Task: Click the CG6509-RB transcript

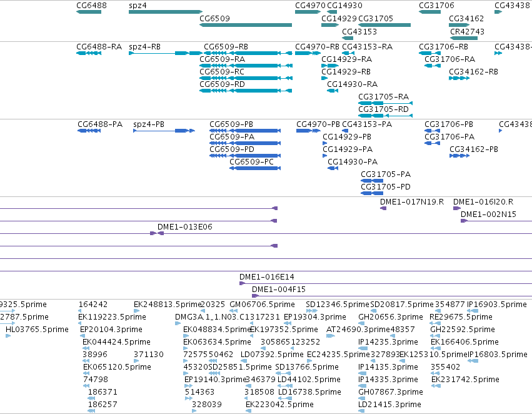Action: coord(248,53)
